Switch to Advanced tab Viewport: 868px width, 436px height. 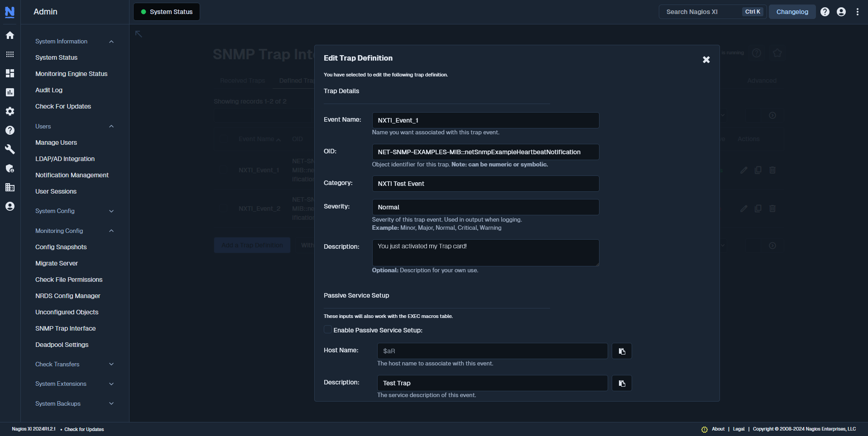(762, 81)
